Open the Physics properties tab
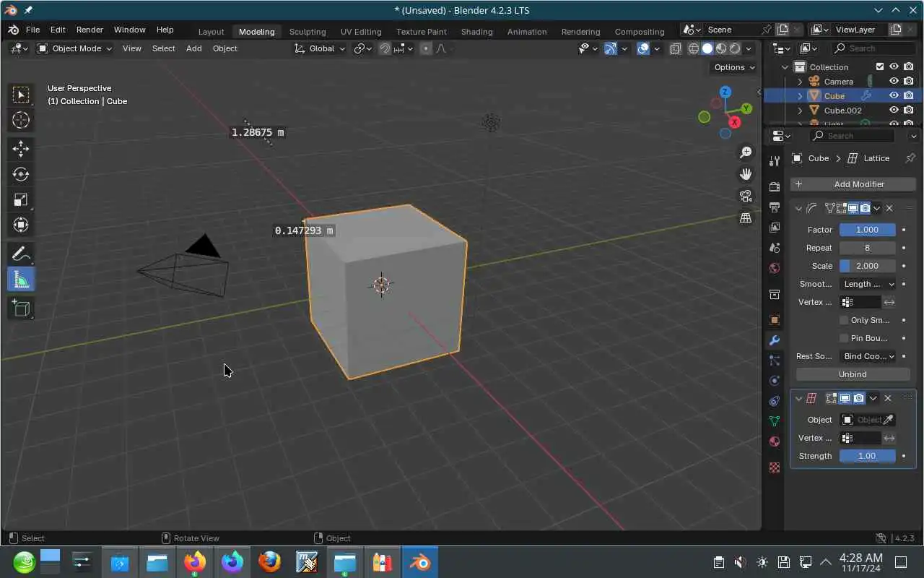The height and width of the screenshot is (578, 924). pos(775,380)
